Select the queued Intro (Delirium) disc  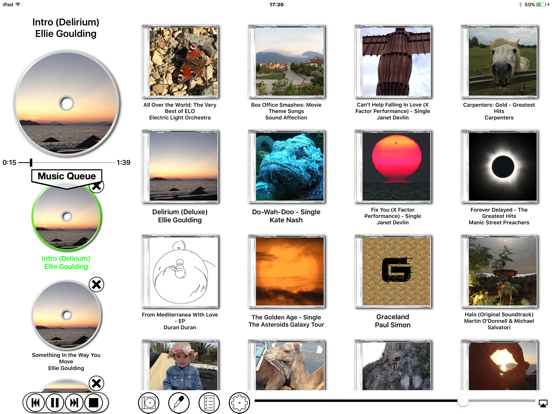(x=67, y=217)
